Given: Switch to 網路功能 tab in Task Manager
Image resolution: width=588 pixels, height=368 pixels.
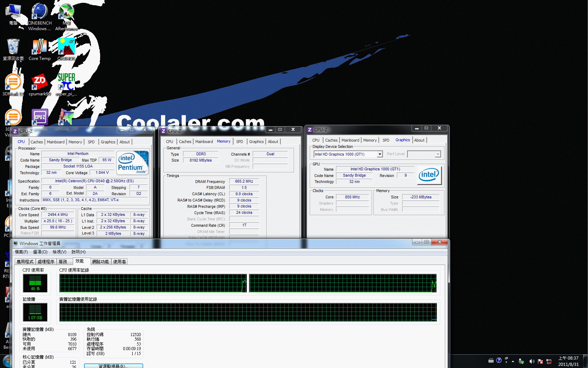Looking at the screenshot, I should pos(100,262).
